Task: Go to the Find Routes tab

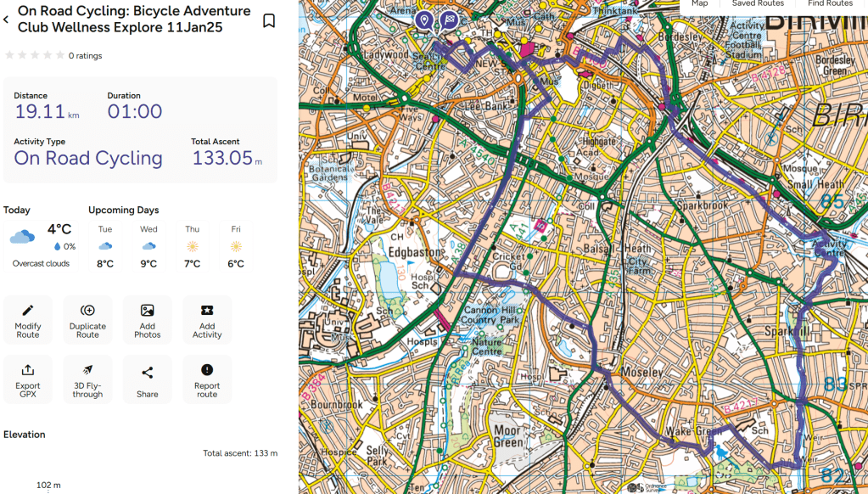Action: pyautogui.click(x=830, y=4)
